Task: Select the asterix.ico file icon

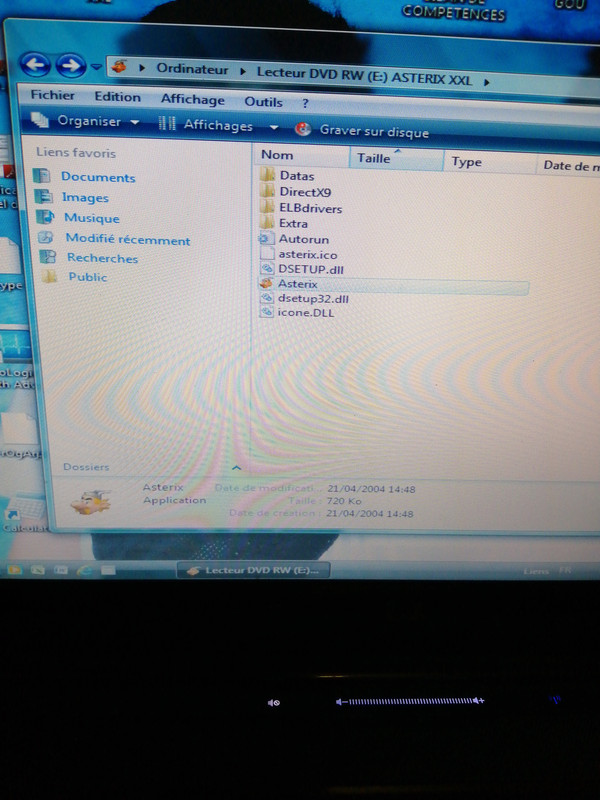Action: pos(267,254)
